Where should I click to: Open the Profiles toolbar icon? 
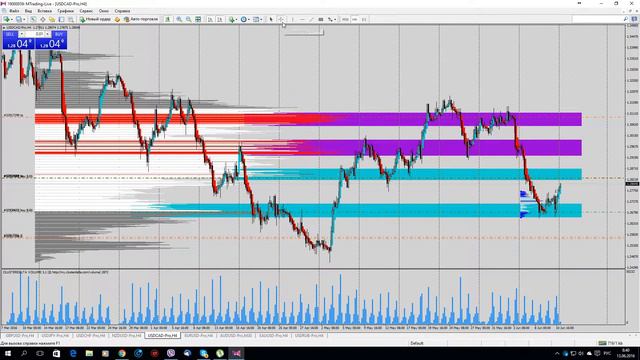coord(19,19)
